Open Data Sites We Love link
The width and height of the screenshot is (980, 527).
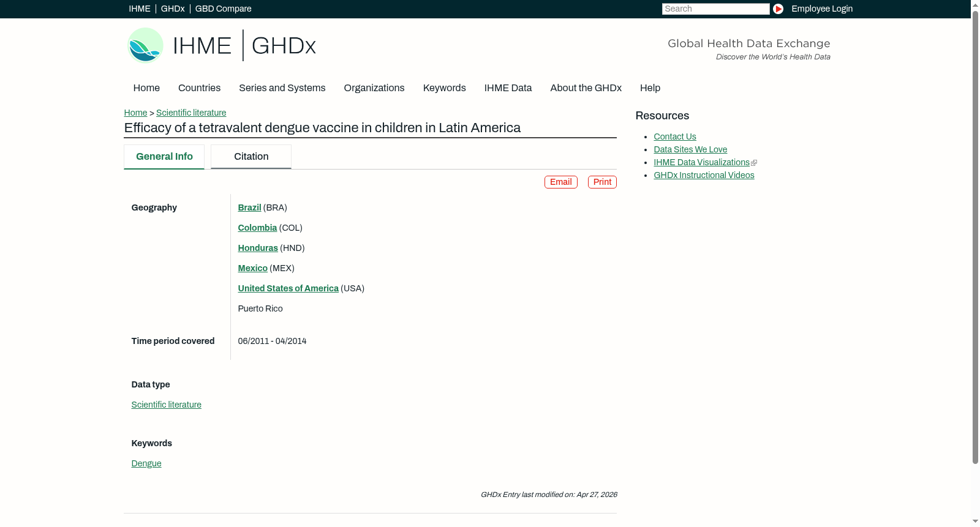690,149
